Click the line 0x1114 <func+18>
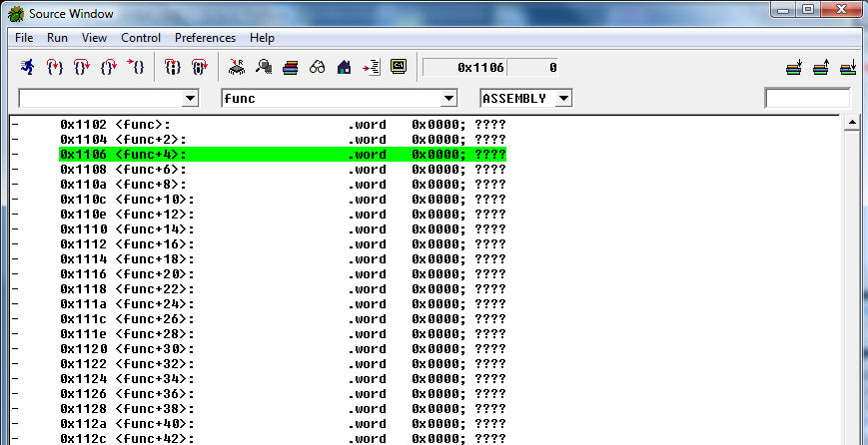Viewport: 868px width, 445px height. (x=283, y=259)
